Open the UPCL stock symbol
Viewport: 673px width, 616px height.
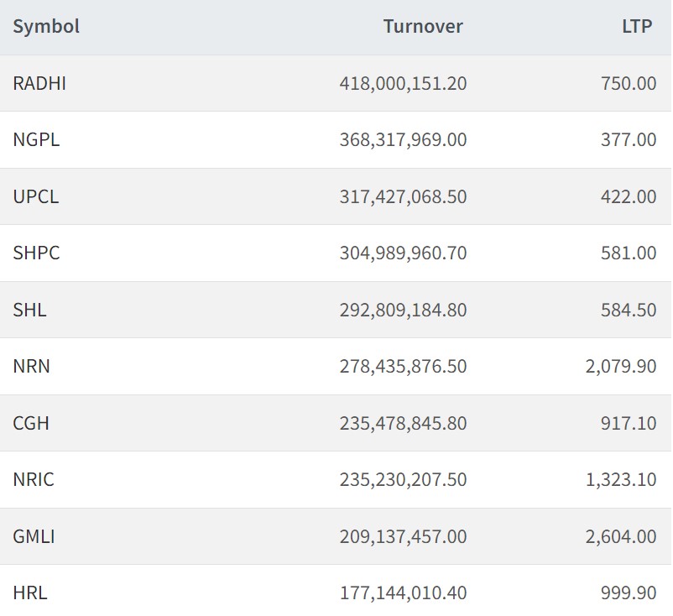coord(36,197)
